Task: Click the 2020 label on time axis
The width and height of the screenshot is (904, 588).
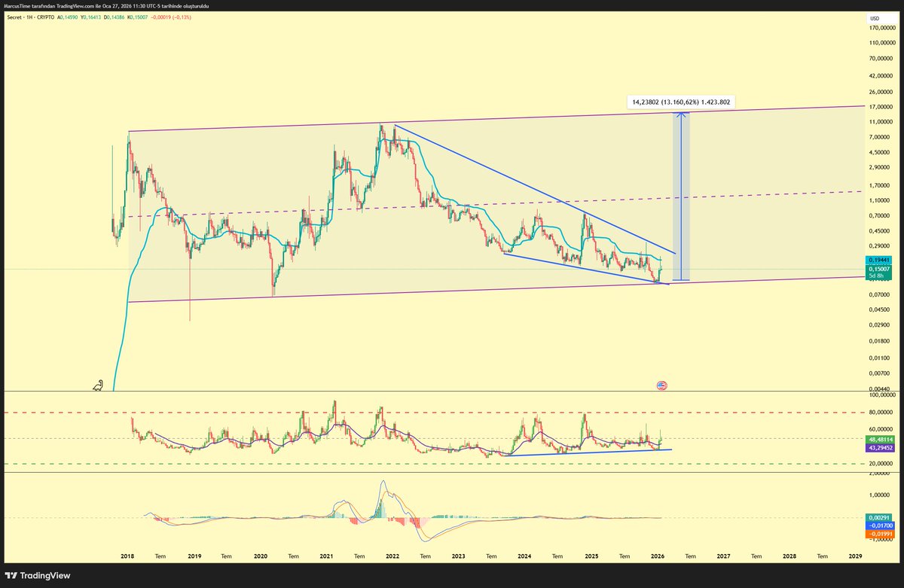Action: pos(261,556)
